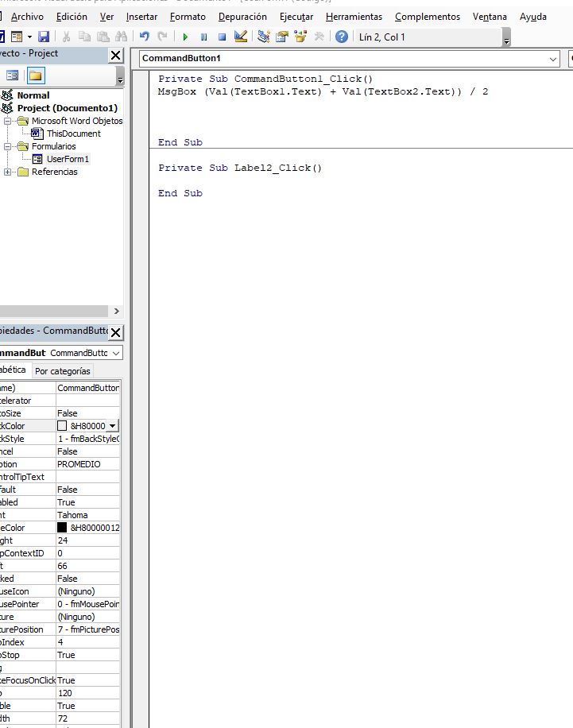
Task: Open the CommandButton1 object dropdown in code window
Action: pyautogui.click(x=553, y=59)
